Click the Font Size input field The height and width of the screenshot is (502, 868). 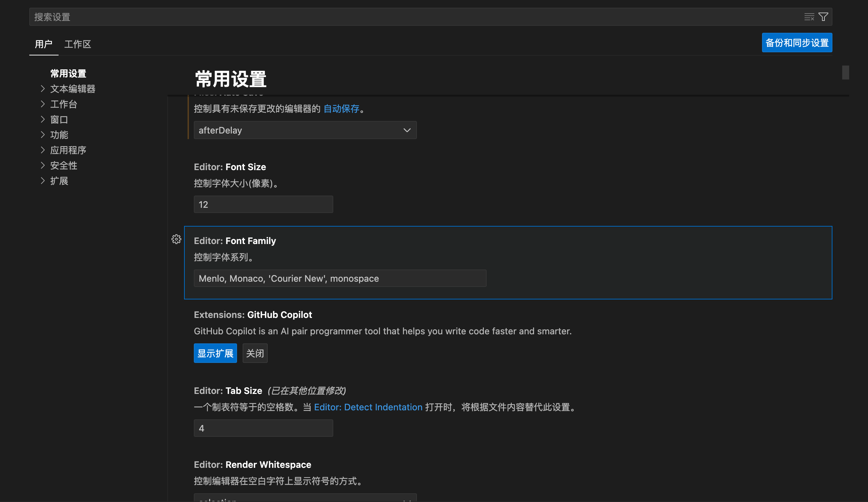[x=263, y=204]
